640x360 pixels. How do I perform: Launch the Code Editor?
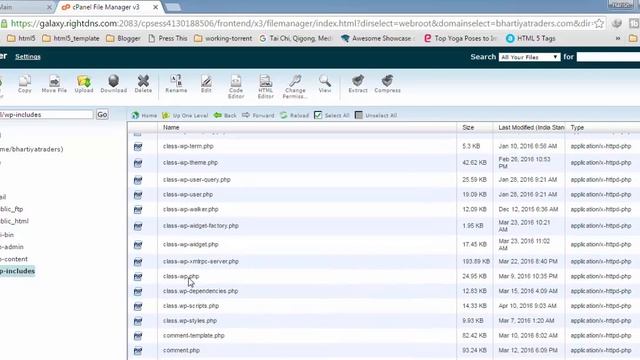[236, 87]
